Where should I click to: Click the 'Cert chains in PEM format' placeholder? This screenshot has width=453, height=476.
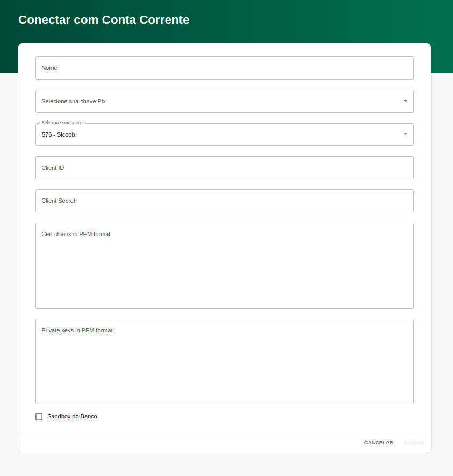coord(76,234)
